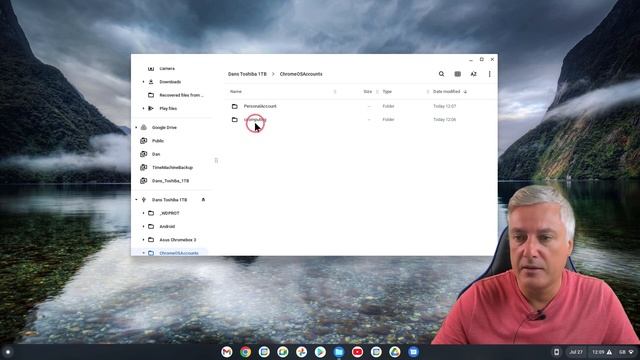
Task: Select the Android folder in sidebar
Action: click(x=167, y=227)
